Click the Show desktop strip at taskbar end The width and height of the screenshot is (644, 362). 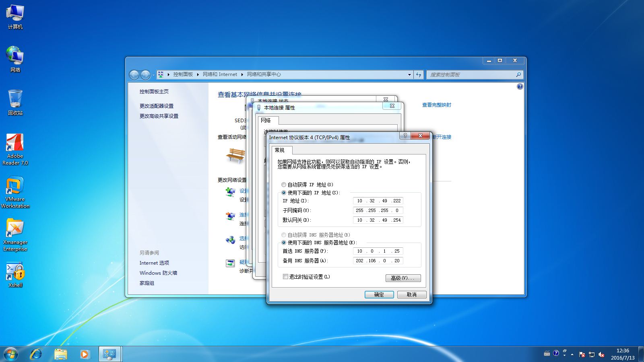coord(641,354)
